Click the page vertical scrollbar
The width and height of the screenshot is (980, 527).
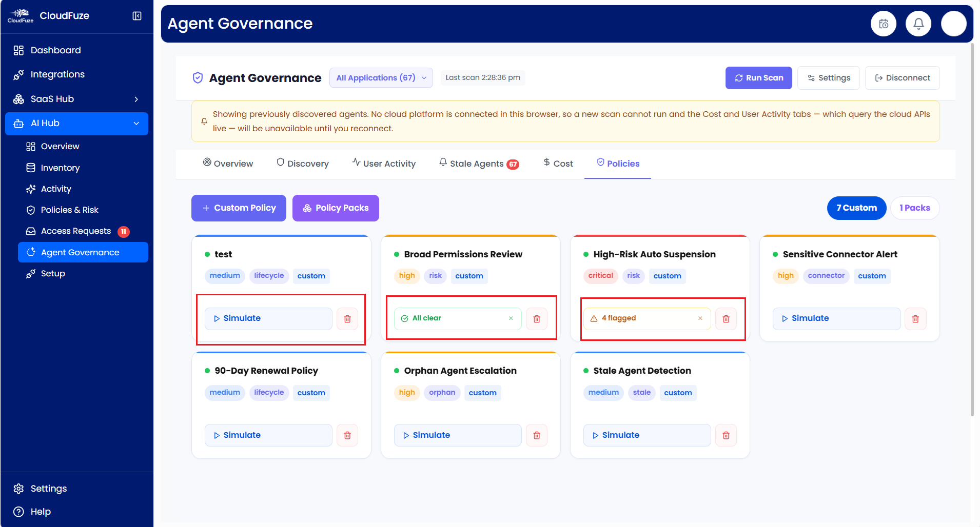pos(972,230)
